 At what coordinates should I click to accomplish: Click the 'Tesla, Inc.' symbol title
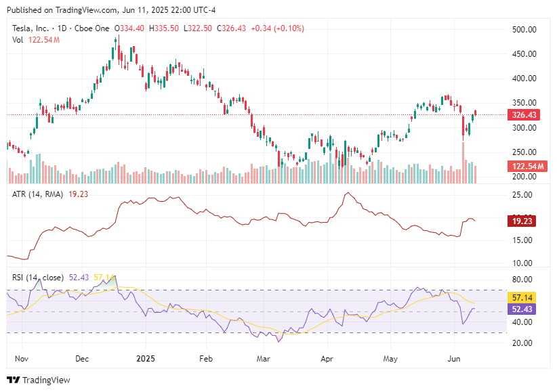pos(30,28)
